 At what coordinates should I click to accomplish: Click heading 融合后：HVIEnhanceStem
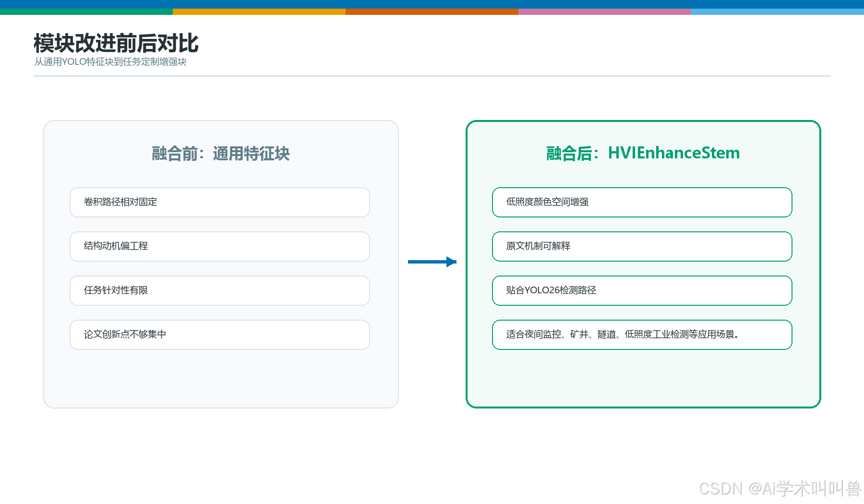pos(643,153)
